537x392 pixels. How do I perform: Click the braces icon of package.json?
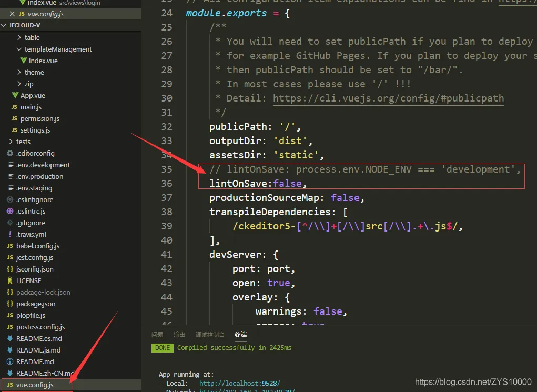click(x=10, y=304)
